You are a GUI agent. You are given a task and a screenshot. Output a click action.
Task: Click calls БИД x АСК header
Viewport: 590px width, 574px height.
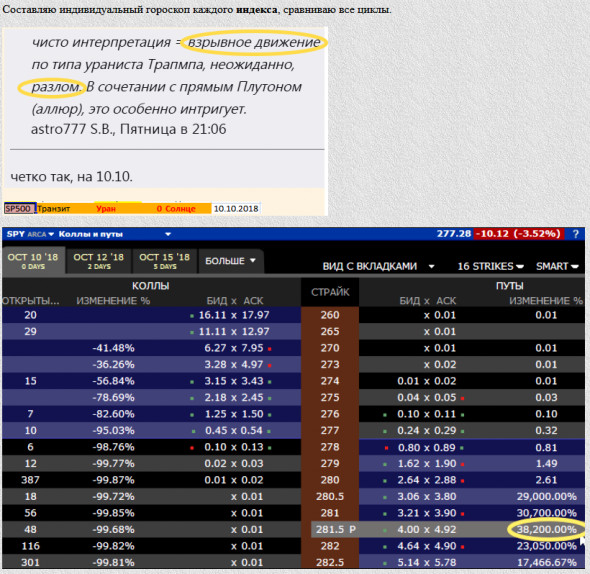click(235, 301)
